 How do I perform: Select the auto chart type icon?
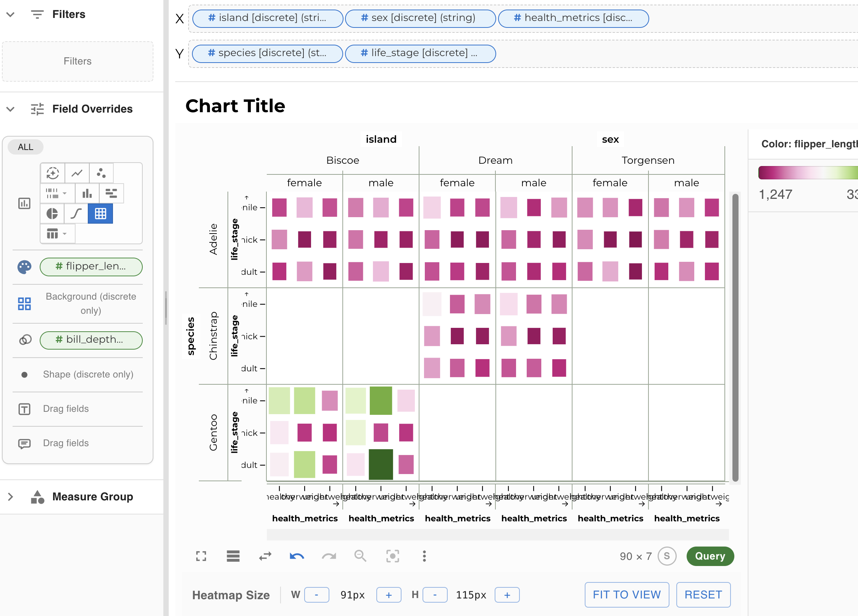(53, 173)
